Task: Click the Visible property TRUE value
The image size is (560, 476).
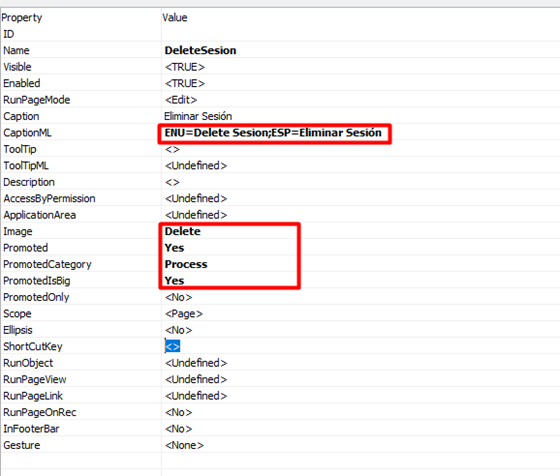Action: point(185,67)
